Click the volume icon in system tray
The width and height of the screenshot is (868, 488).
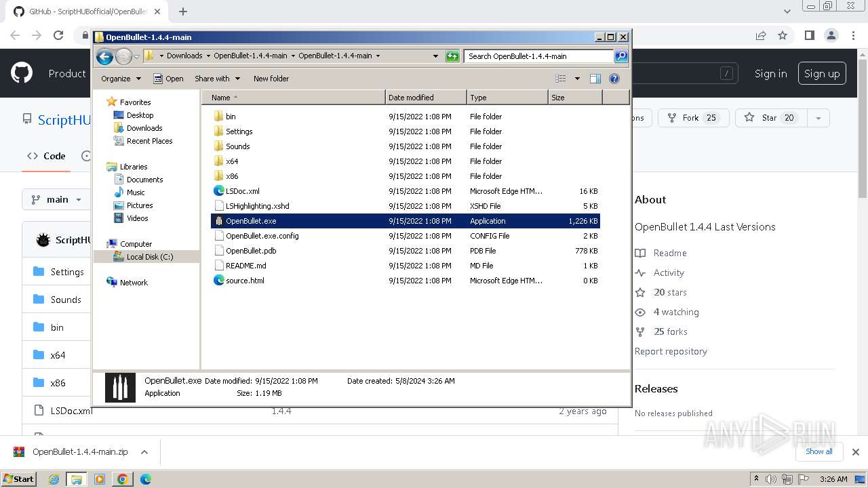770,479
